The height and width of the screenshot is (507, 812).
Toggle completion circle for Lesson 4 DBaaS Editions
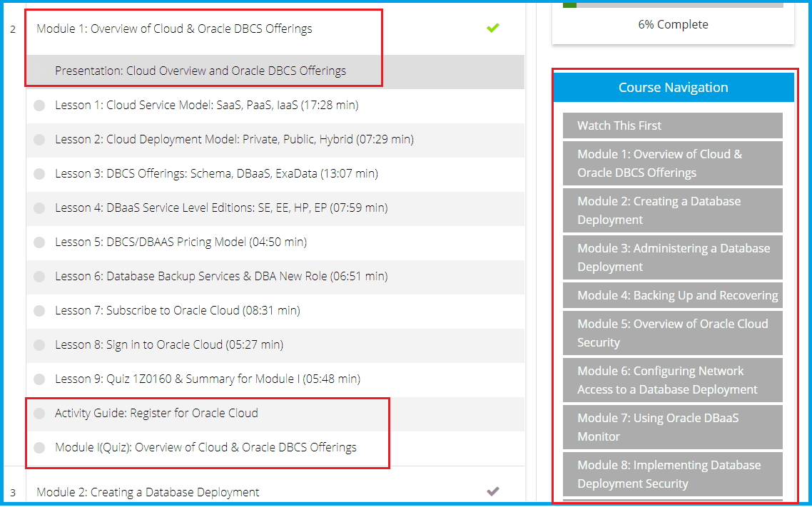39,208
